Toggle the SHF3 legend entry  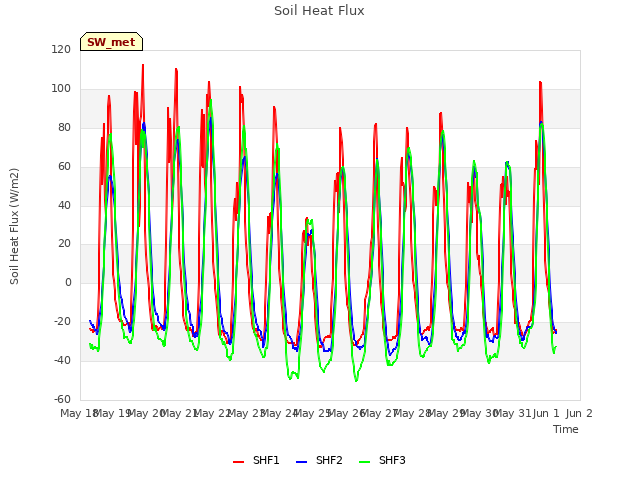pos(382,460)
